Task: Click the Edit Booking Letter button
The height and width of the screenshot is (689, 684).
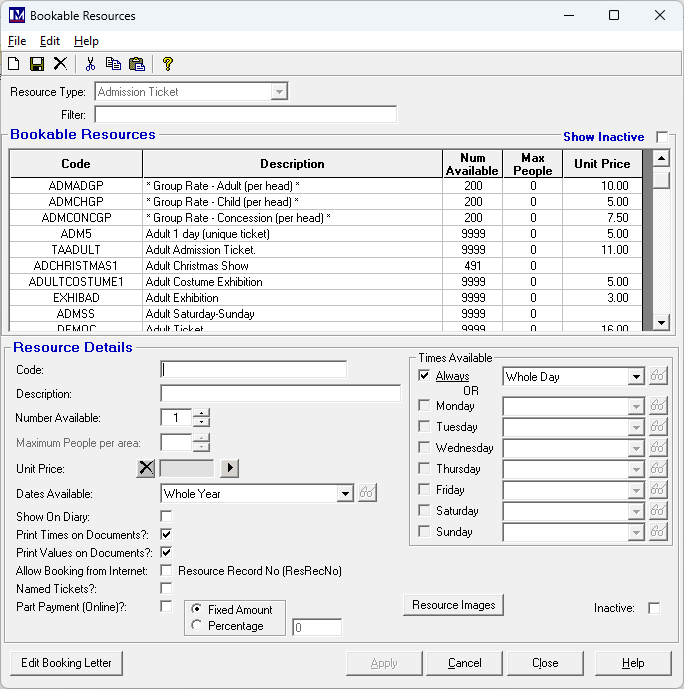Action: tap(66, 663)
